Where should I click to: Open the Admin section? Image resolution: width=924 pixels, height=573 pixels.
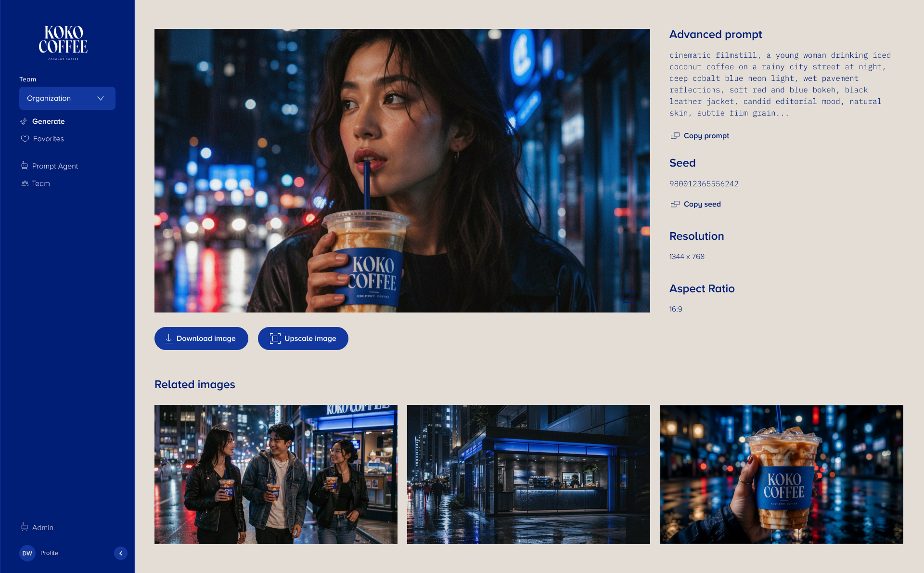37,528
